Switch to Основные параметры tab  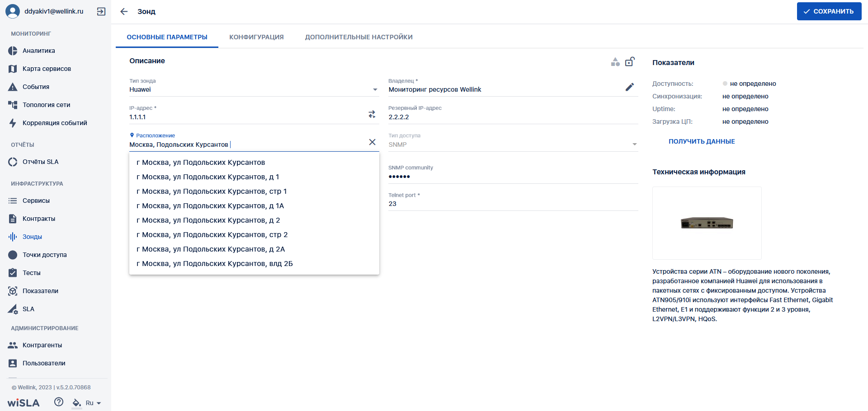pos(167,37)
